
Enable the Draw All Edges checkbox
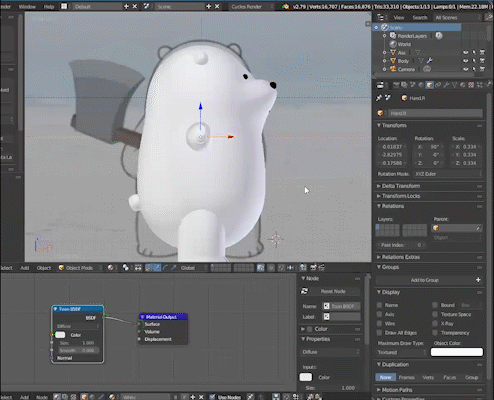point(379,333)
